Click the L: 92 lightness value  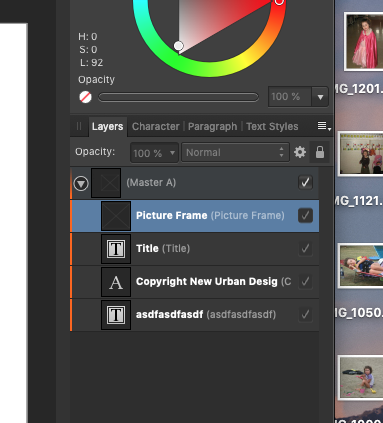(x=92, y=63)
